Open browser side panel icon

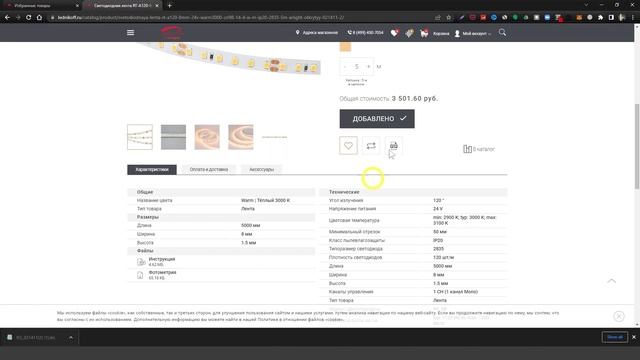point(611,18)
